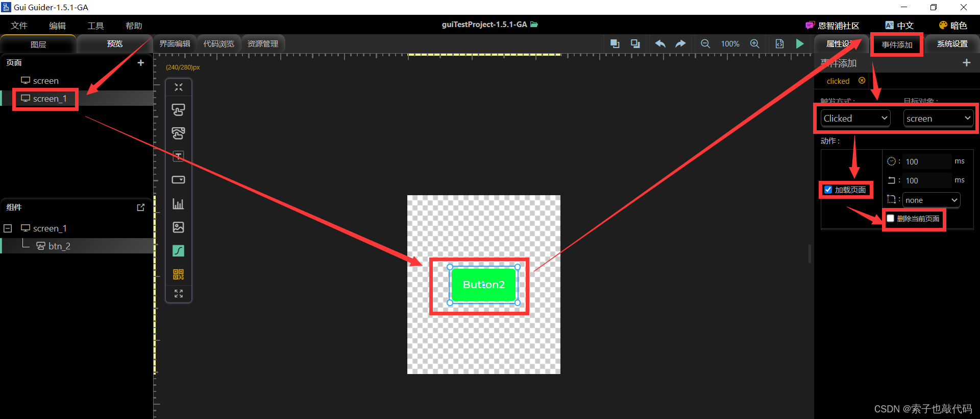The image size is (980, 419).
Task: Select the Button widget tool
Action: click(179, 110)
